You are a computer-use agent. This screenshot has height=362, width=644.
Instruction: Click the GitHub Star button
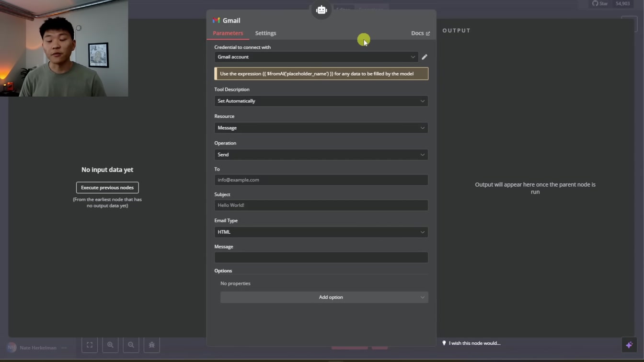click(x=600, y=3)
